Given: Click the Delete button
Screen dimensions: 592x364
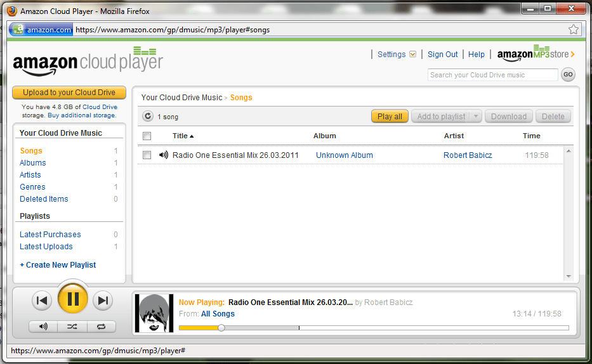Looking at the screenshot, I should 553,117.
